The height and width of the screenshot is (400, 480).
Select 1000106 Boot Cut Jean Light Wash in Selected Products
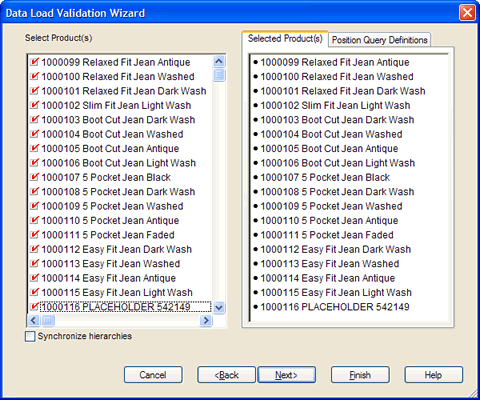click(x=334, y=163)
